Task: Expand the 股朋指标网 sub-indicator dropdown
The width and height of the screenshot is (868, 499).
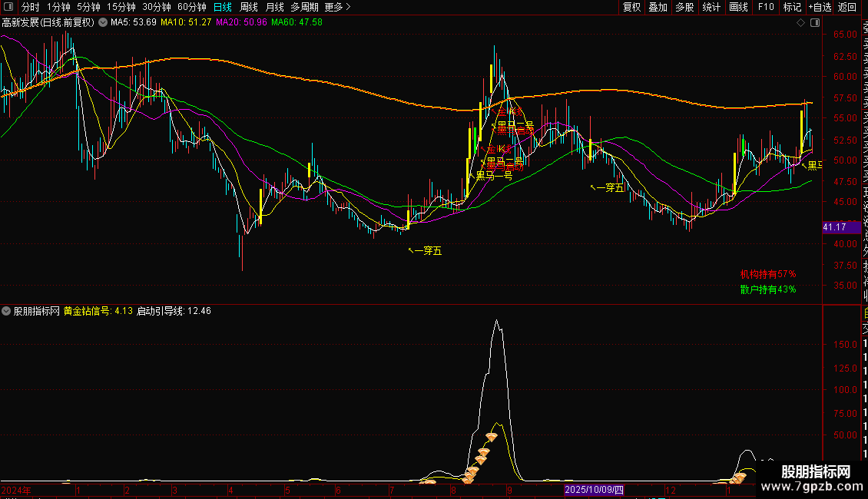Action: (x=7, y=312)
